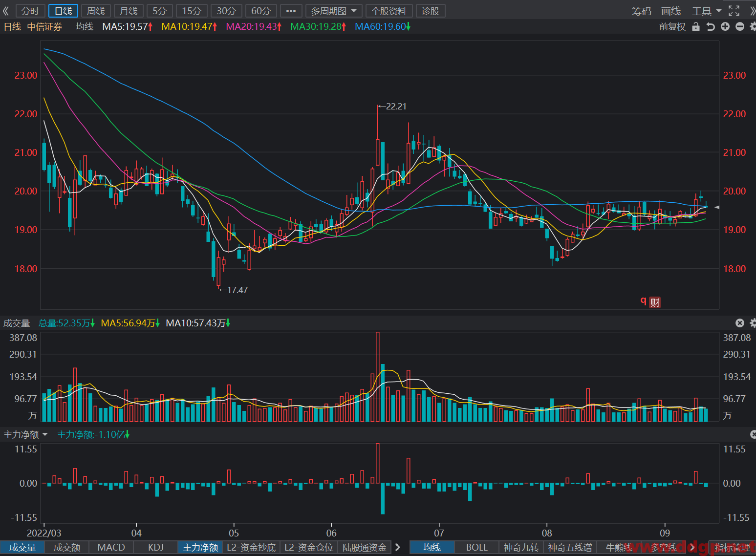Close the 主力净额 indicator panel
This screenshot has width=756, height=556.
click(x=753, y=434)
